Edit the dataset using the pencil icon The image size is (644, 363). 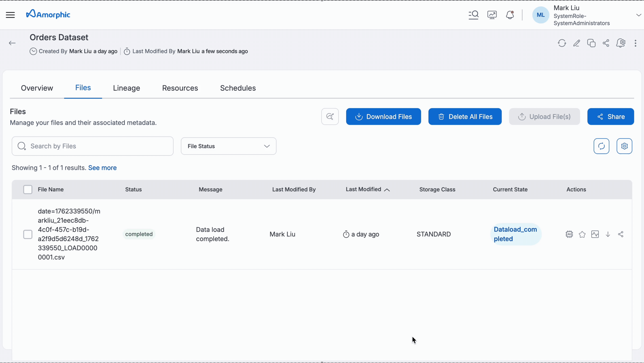(577, 43)
